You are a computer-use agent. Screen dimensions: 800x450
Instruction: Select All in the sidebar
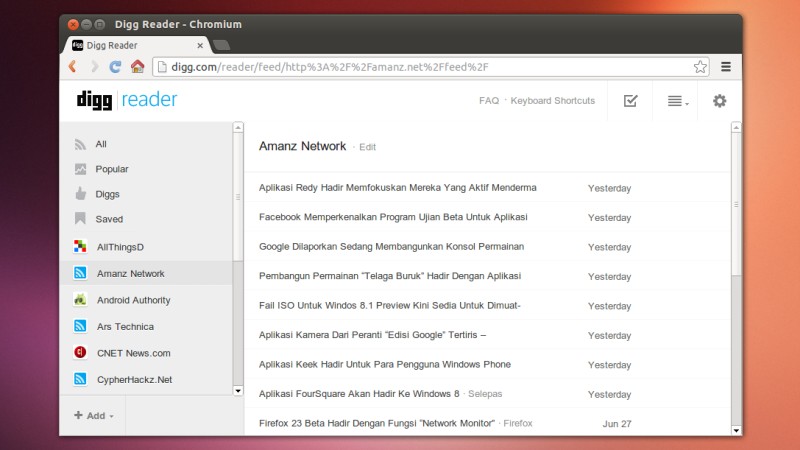[x=101, y=144]
